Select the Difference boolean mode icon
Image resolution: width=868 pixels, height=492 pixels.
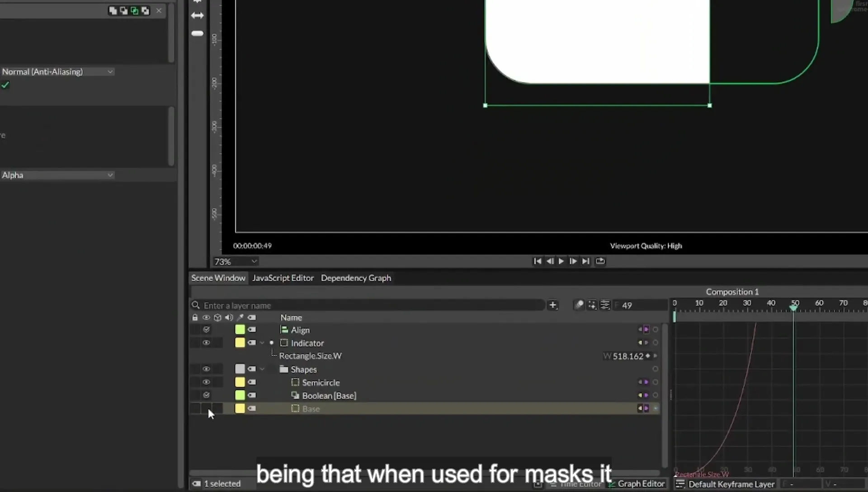click(x=123, y=10)
